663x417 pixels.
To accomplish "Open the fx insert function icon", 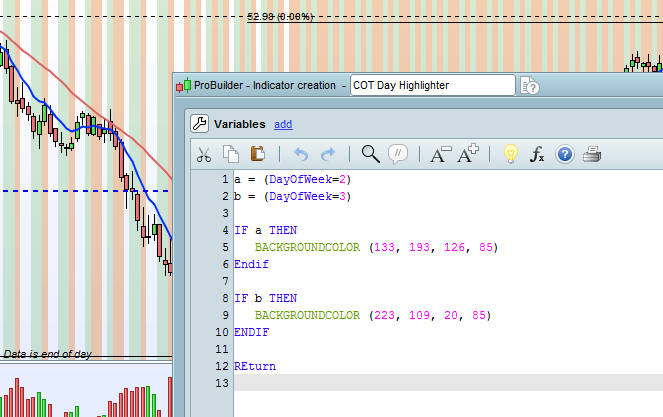I will point(537,154).
